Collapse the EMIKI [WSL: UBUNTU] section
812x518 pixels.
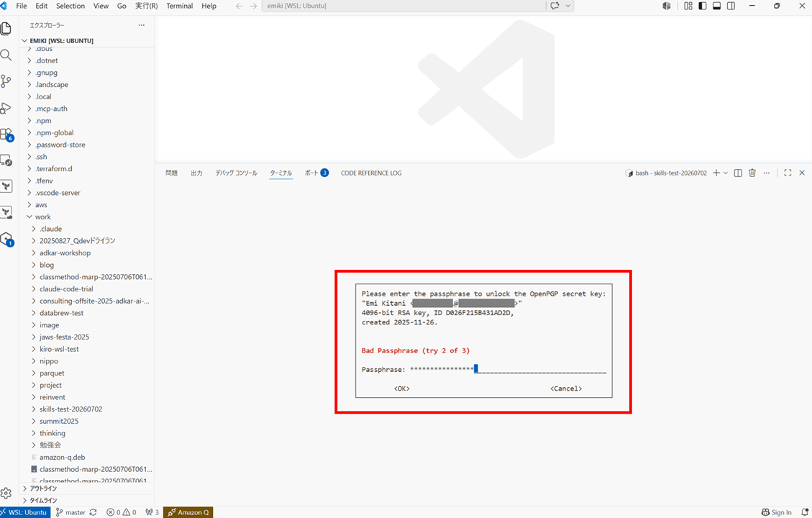tap(87, 40)
